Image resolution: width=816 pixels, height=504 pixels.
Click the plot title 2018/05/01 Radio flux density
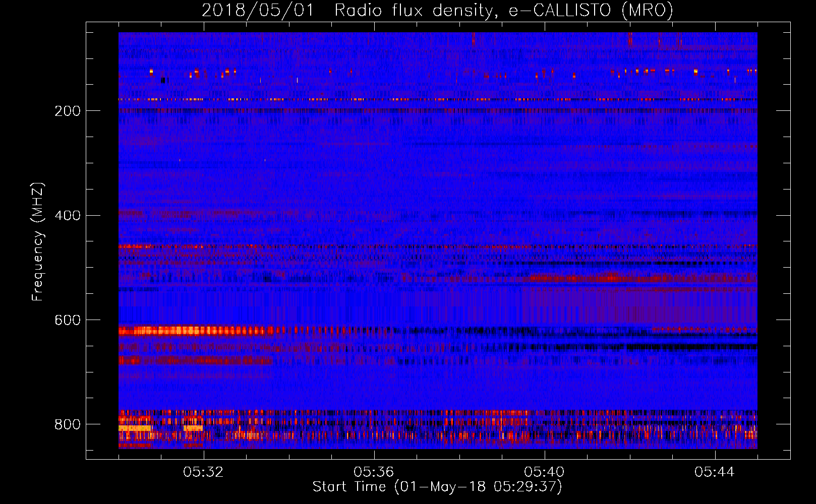point(437,10)
